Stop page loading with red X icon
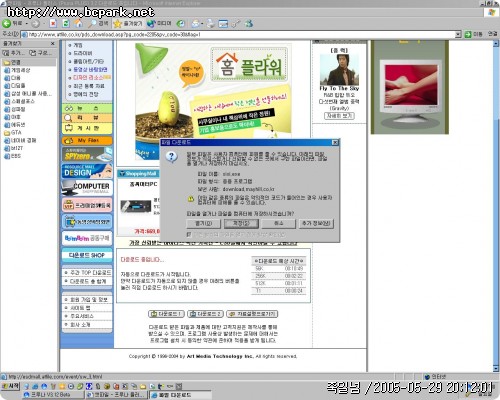 [x=53, y=23]
